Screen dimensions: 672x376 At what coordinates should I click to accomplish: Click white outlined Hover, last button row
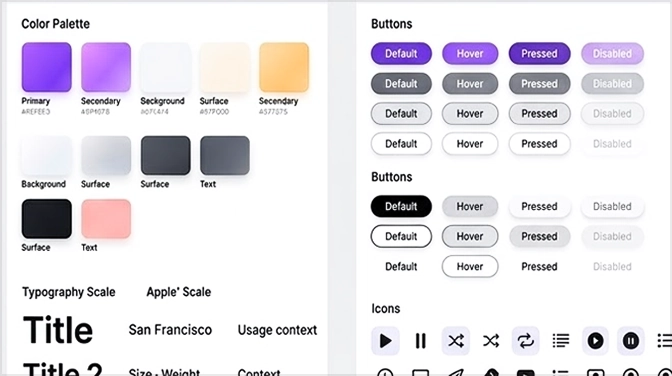(x=470, y=267)
